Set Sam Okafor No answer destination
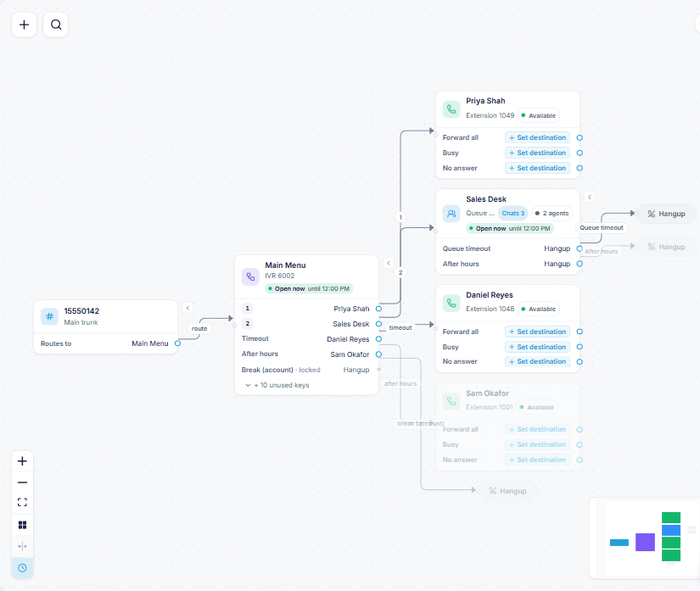The width and height of the screenshot is (700, 591). pos(537,460)
